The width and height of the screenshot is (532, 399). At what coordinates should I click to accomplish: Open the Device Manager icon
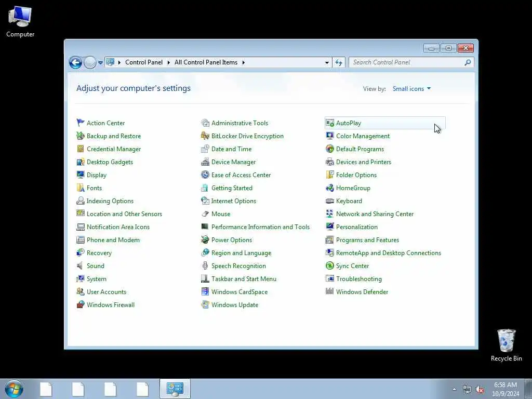click(x=205, y=162)
